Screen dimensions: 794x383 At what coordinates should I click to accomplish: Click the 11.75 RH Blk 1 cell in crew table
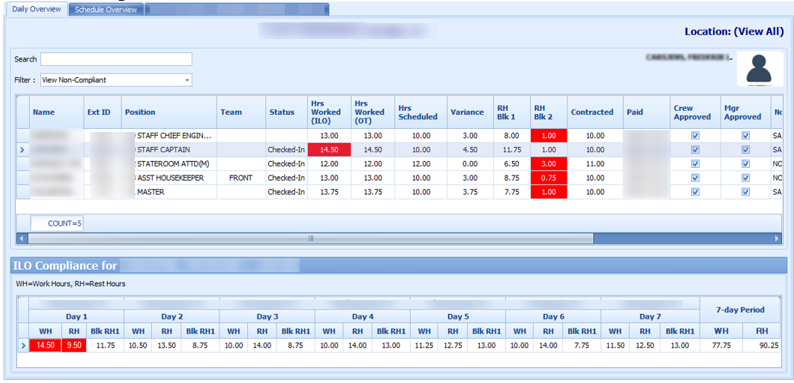(x=511, y=150)
